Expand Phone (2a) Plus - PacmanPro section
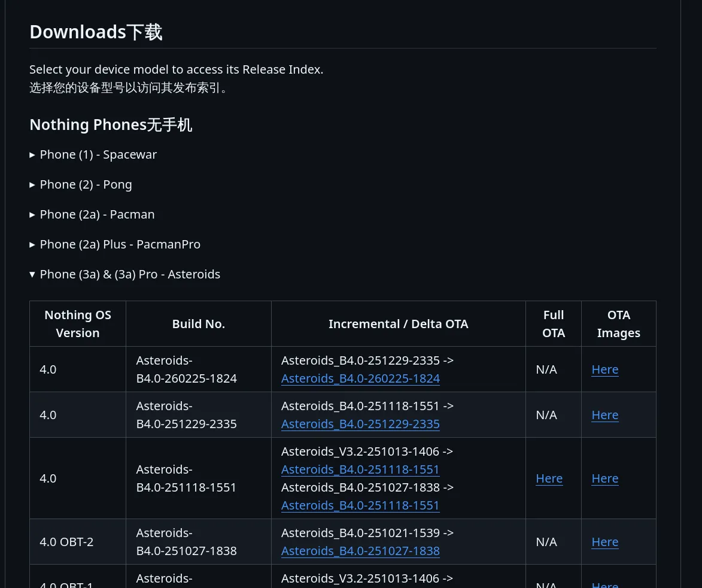702x588 pixels. coord(120,244)
